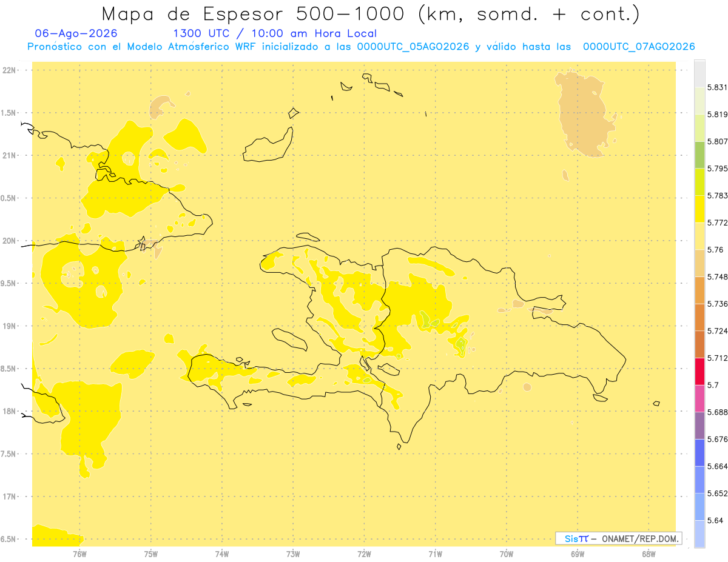
Task: Click the 'ONAMET/REP.DOM.' credit label
Action: [x=640, y=538]
